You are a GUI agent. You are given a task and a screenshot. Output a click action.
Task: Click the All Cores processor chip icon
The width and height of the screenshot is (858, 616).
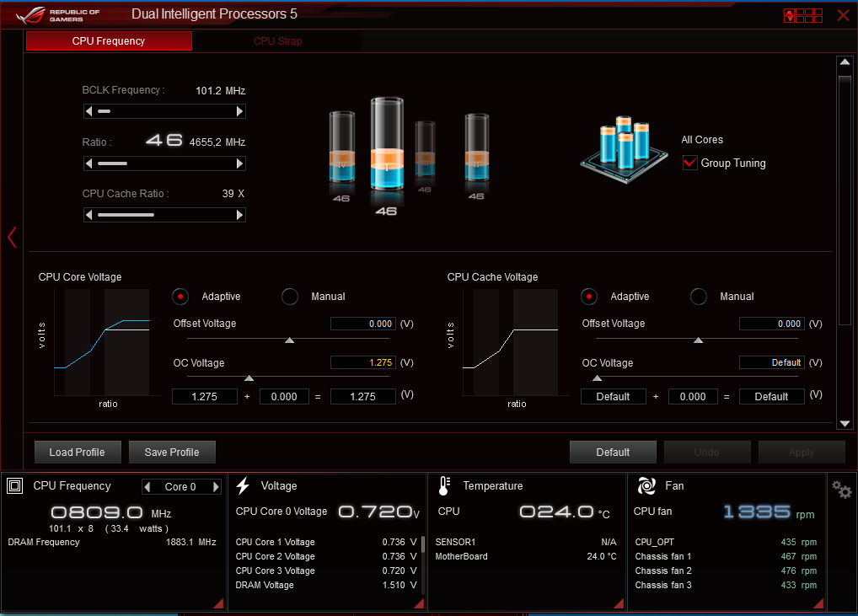(623, 149)
